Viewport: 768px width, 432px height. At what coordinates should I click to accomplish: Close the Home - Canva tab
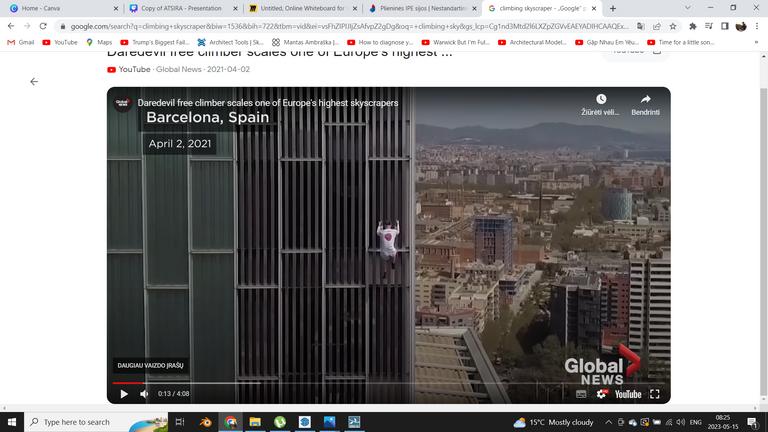[116, 8]
